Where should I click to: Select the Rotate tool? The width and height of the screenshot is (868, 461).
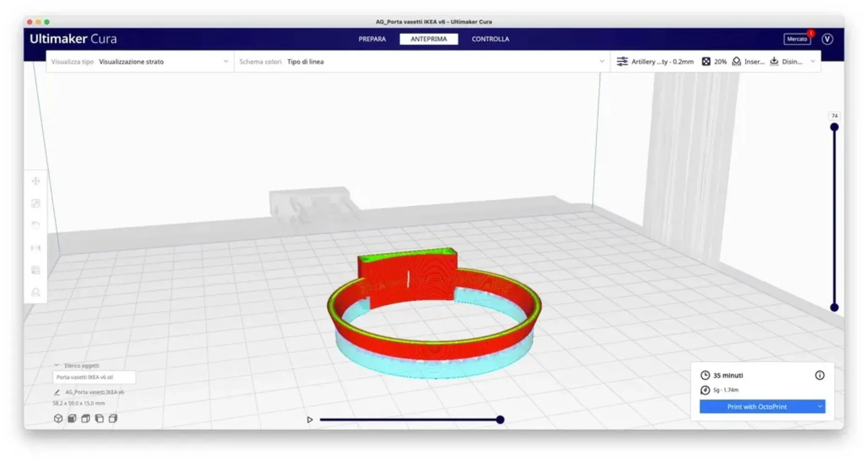pyautogui.click(x=36, y=226)
